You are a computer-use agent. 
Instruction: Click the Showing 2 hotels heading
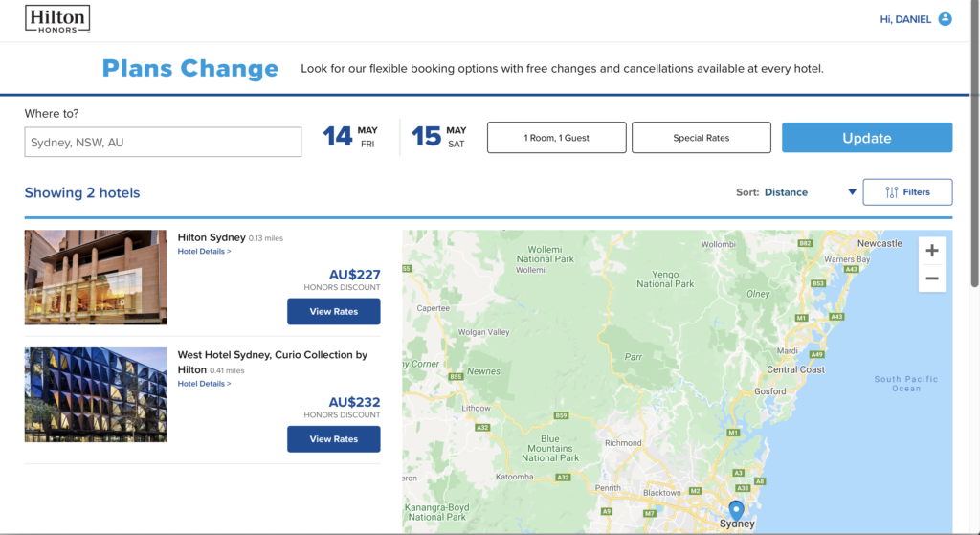[x=82, y=192]
